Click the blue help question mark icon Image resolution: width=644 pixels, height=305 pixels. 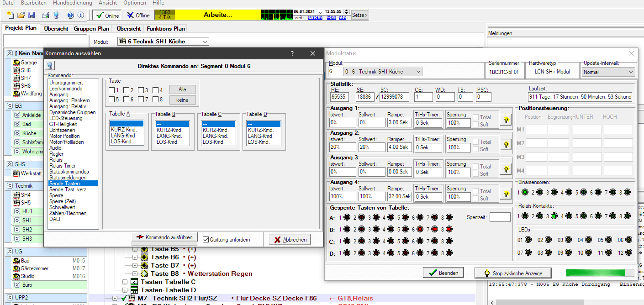[70, 15]
